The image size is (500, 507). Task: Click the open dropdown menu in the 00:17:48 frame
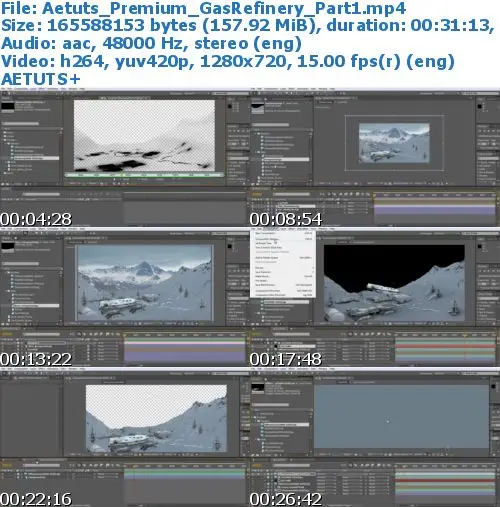pos(283,264)
